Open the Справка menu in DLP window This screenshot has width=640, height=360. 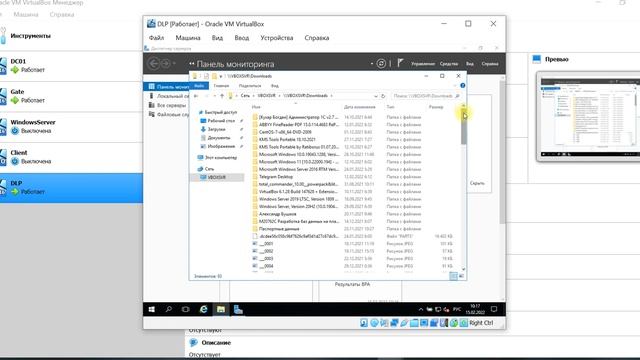tap(317, 38)
